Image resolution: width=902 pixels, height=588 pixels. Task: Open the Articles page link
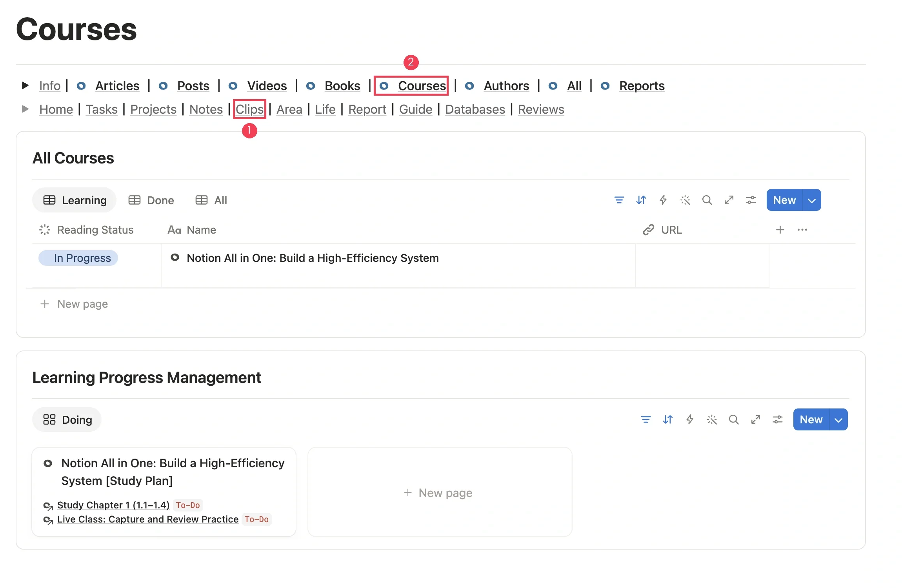click(117, 86)
